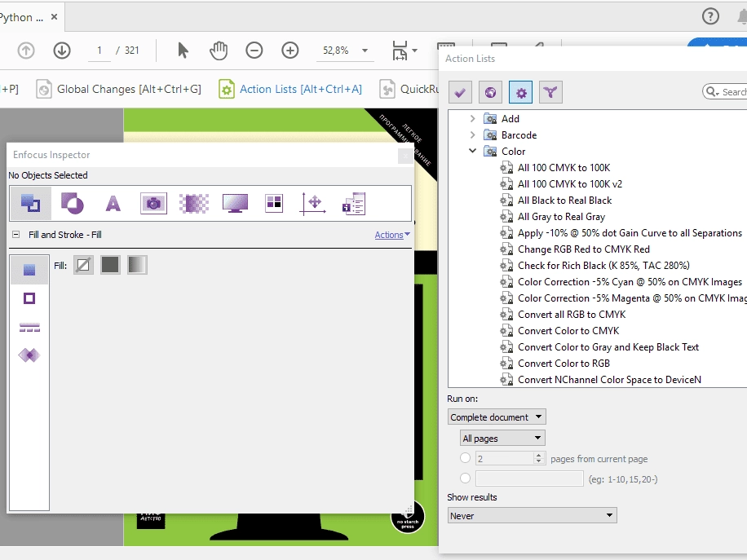Zoom in with plus icon
747x560 pixels.
(x=290, y=50)
